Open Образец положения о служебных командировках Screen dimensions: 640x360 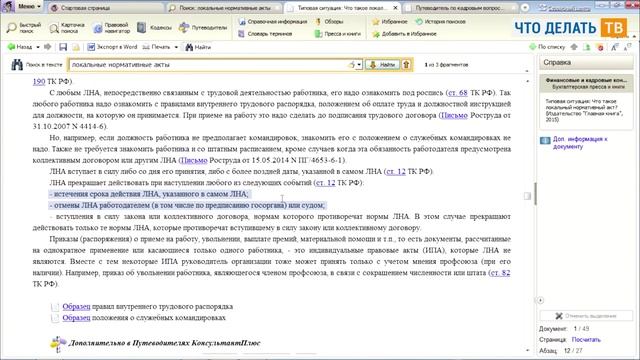point(76,318)
